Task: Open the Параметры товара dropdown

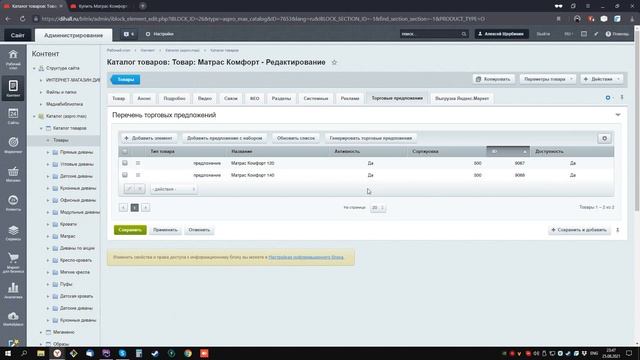Action: 548,79
